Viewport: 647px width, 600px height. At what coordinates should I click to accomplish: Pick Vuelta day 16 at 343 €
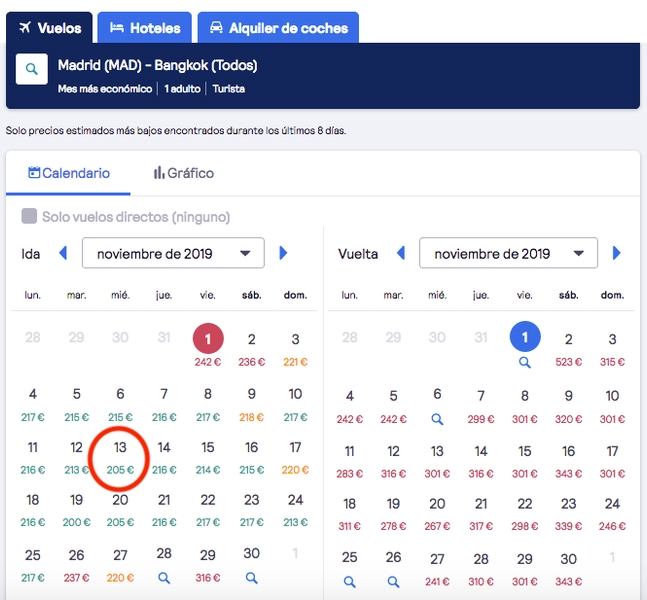click(x=569, y=462)
